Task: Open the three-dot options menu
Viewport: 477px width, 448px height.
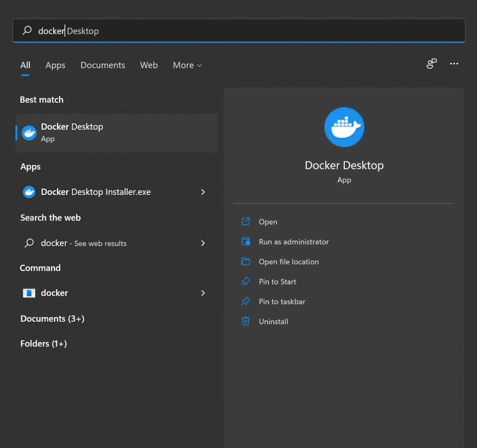Action: [x=454, y=64]
